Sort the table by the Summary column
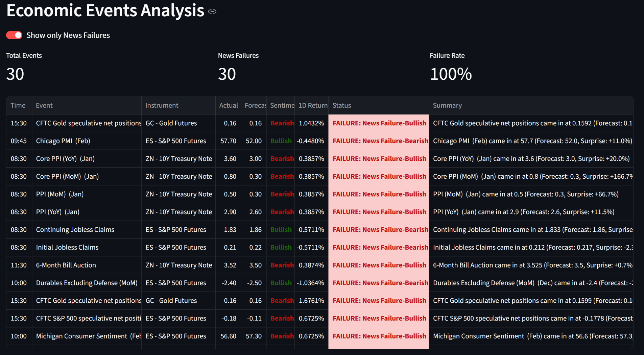Screen dimensions: 644x355 (x=447, y=105)
